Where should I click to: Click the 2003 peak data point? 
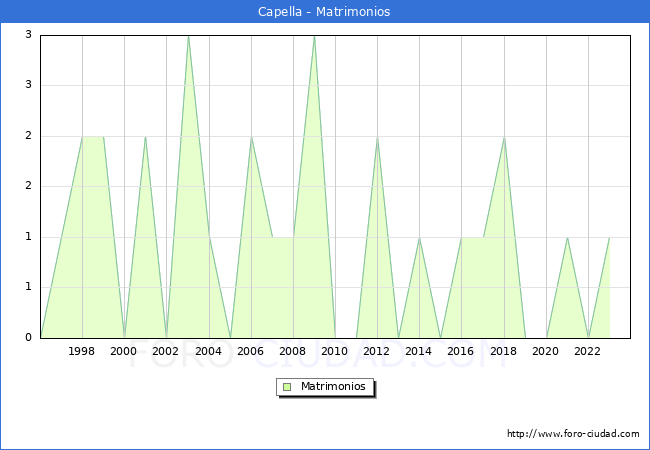189,36
